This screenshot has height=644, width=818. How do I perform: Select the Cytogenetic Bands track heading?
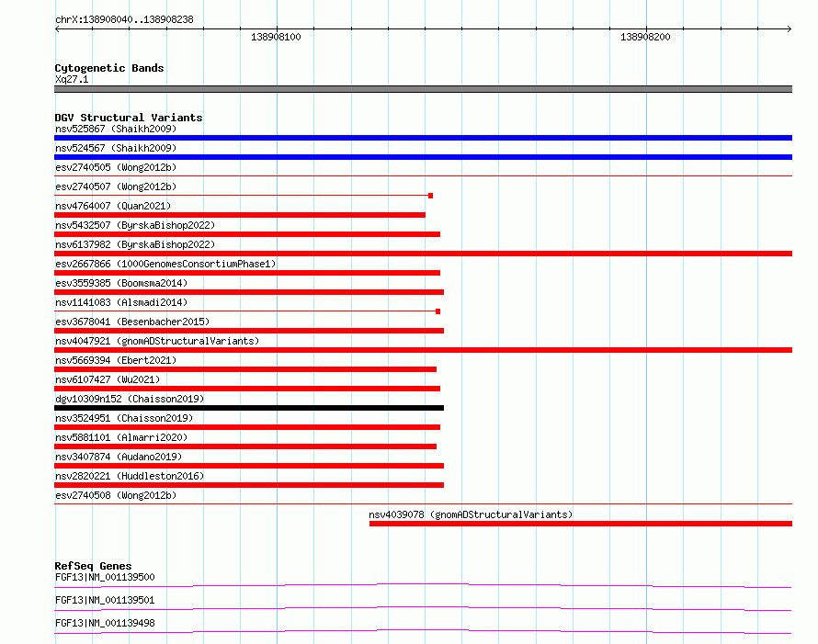point(109,68)
